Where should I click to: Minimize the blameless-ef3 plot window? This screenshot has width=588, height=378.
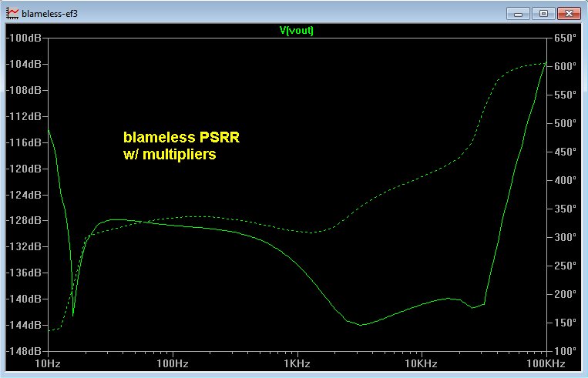point(518,14)
